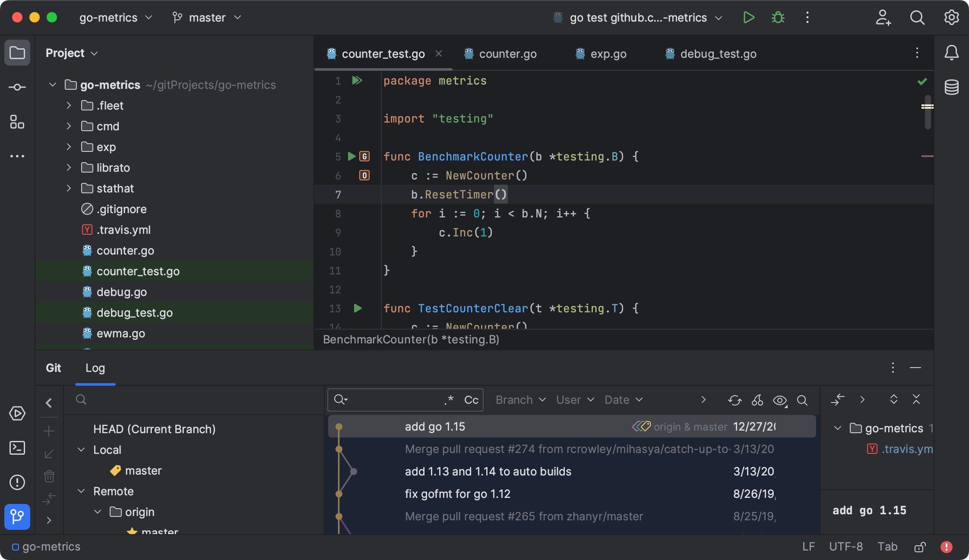Select the 'fix gofmt for go 1.12' commit
Viewport: 969px width, 560px height.
[458, 494]
